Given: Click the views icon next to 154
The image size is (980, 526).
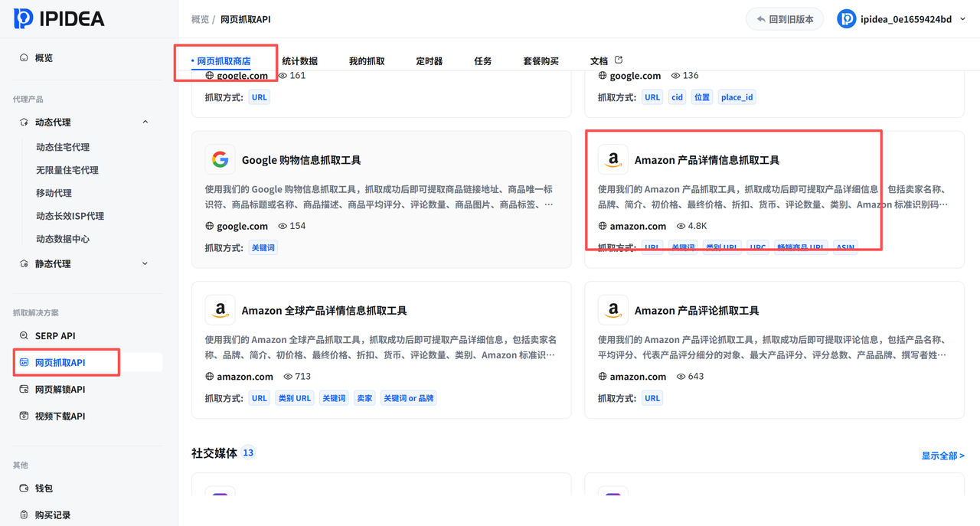Looking at the screenshot, I should point(283,226).
